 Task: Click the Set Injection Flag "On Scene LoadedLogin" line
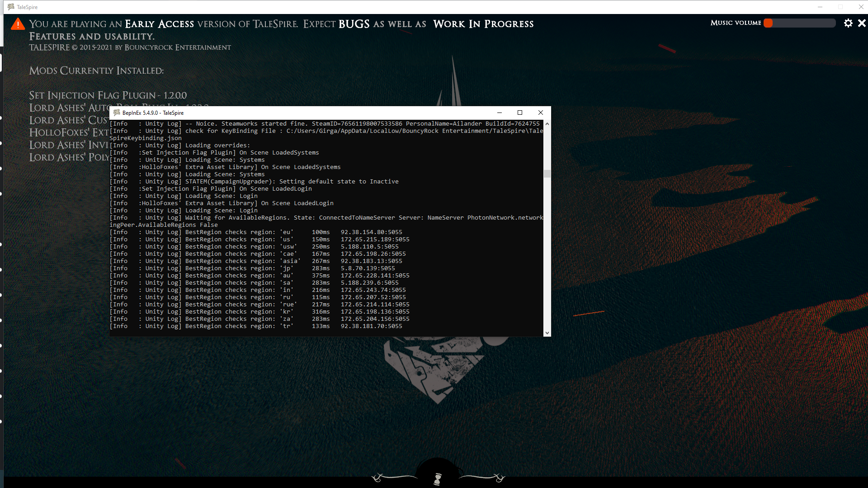click(x=211, y=189)
